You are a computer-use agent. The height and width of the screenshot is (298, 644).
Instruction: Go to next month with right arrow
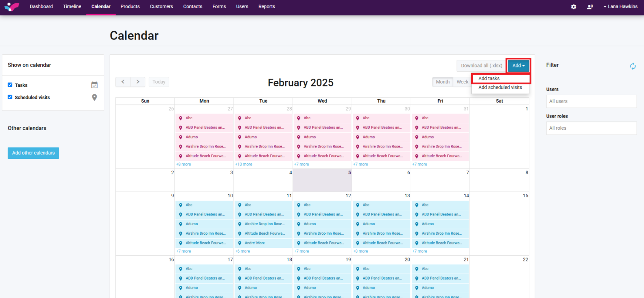(x=138, y=82)
